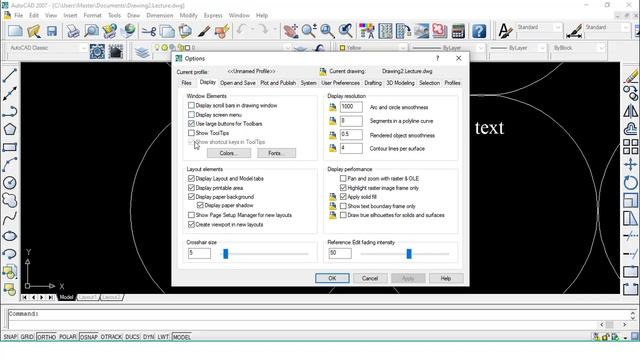Click the Cut scissors icon

point(149,31)
